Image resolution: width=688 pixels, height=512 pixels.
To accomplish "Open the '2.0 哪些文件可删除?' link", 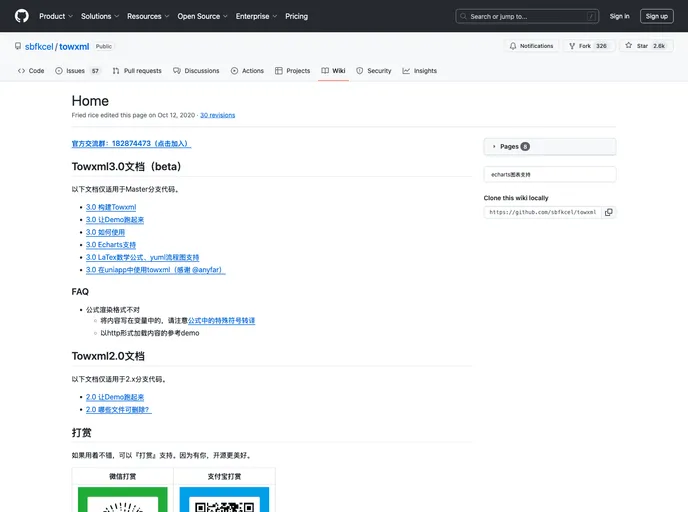I will [118, 410].
